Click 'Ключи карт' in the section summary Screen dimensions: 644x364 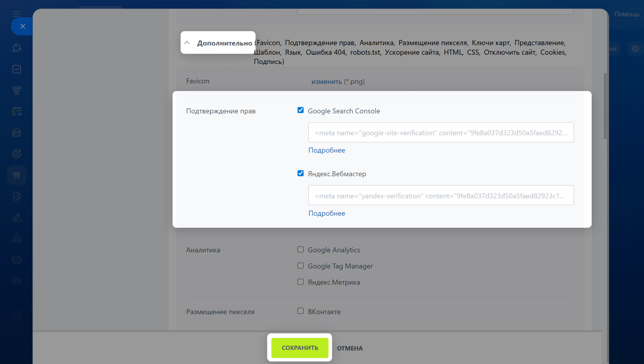[491, 43]
